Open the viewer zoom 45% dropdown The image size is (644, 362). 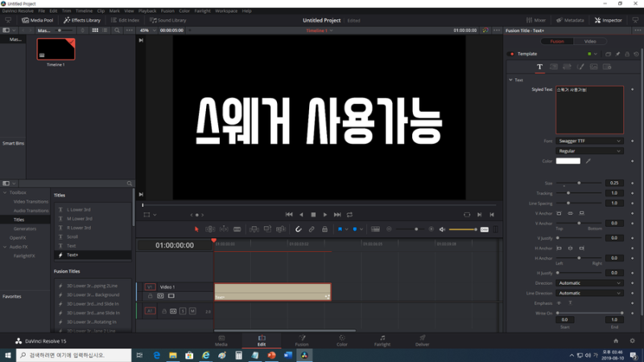(x=148, y=31)
